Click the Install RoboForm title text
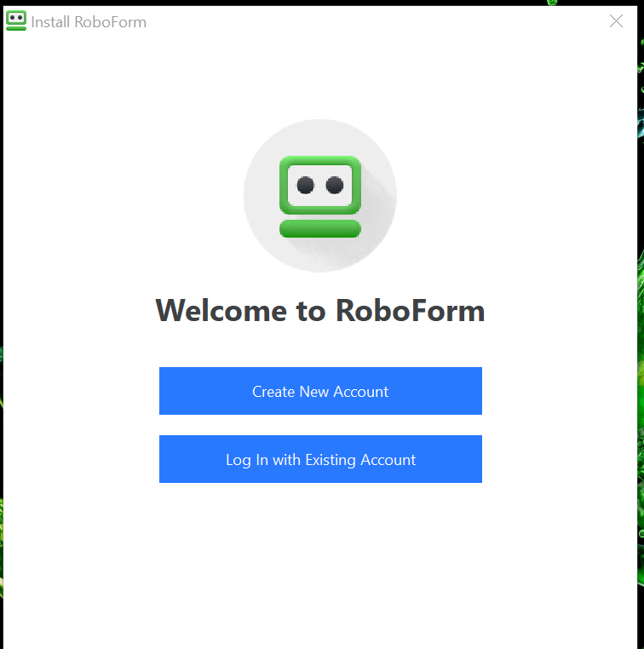This screenshot has height=649, width=644. (89, 22)
